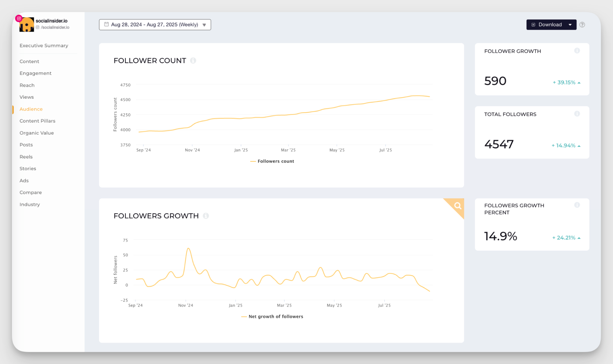The width and height of the screenshot is (613, 364).
Task: Toggle the Followers count legend series
Action: [x=272, y=161]
